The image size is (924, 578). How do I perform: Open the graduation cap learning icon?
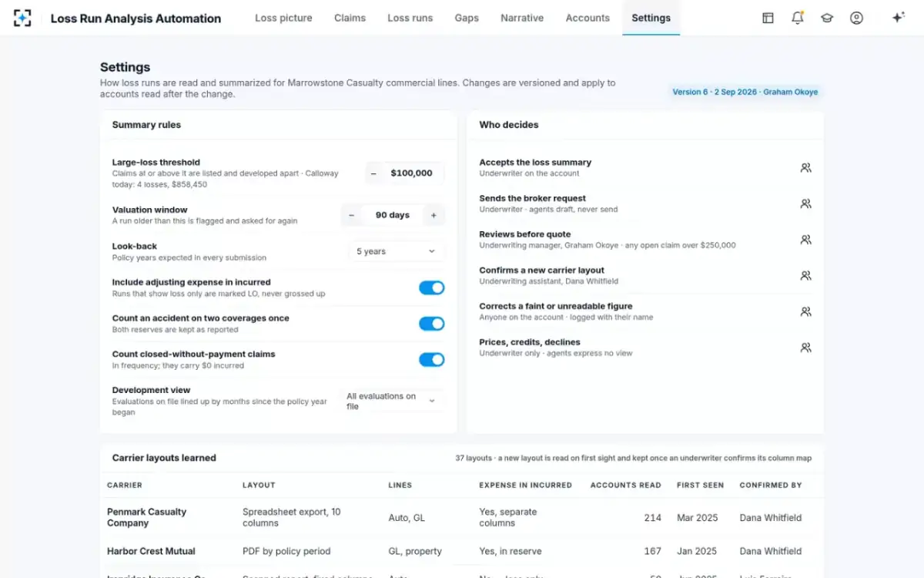tap(827, 18)
